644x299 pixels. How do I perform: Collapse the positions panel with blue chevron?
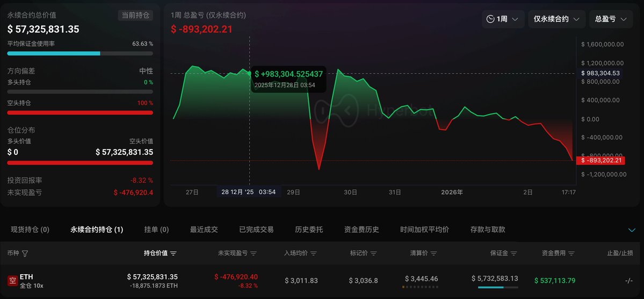[x=632, y=230]
